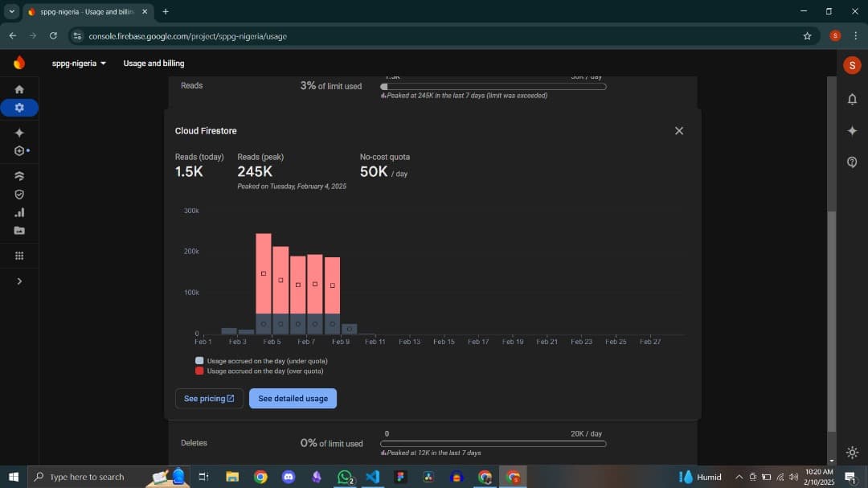Open Chrome profile avatar in toolbar
The image size is (868, 488).
[x=835, y=36]
